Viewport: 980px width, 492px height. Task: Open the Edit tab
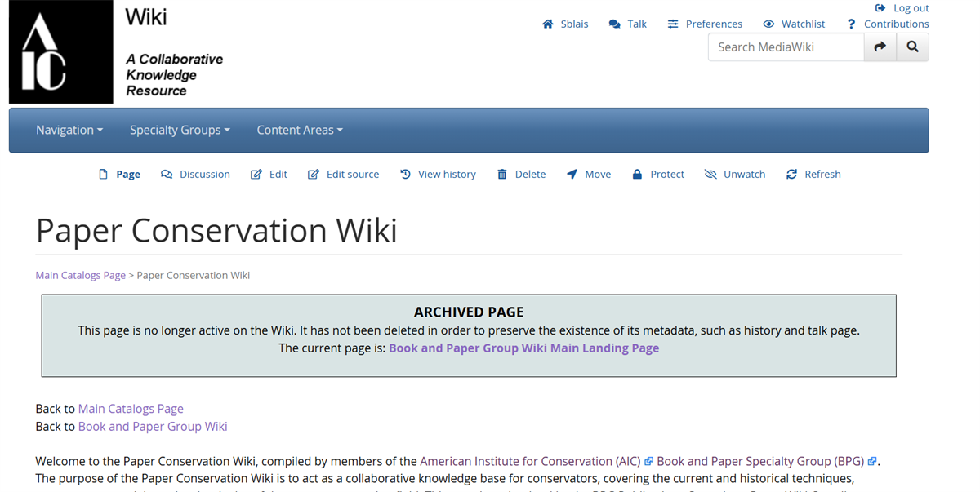269,174
